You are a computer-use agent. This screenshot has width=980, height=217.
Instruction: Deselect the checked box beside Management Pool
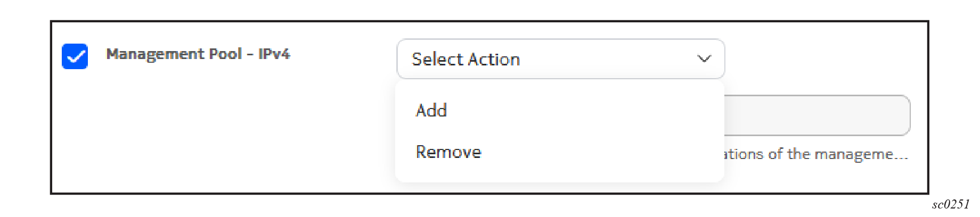pyautogui.click(x=75, y=56)
